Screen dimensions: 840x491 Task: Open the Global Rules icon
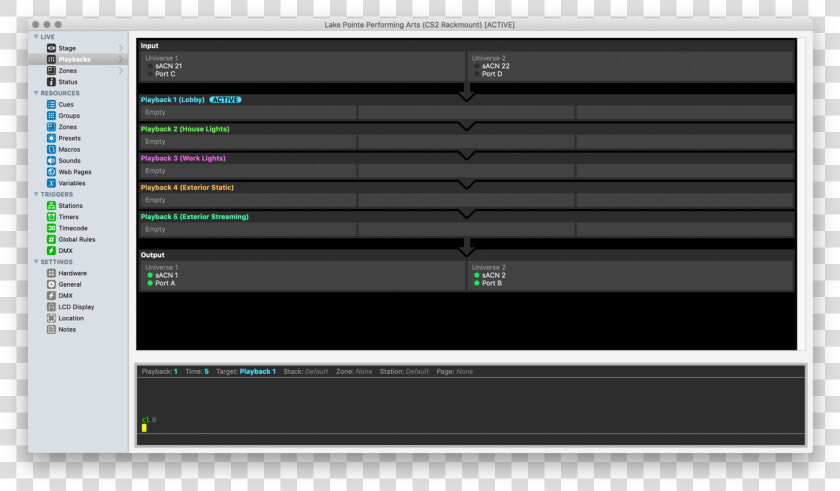click(x=51, y=239)
